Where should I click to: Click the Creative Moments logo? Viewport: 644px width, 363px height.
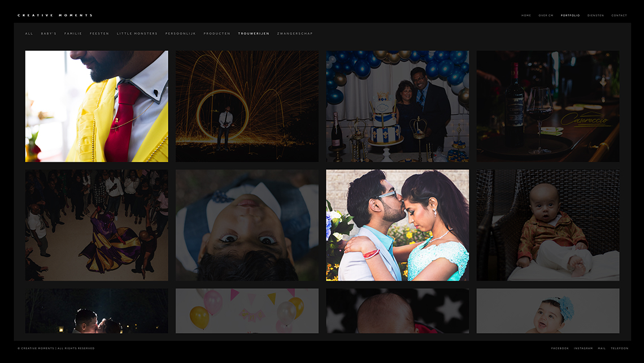tap(55, 15)
